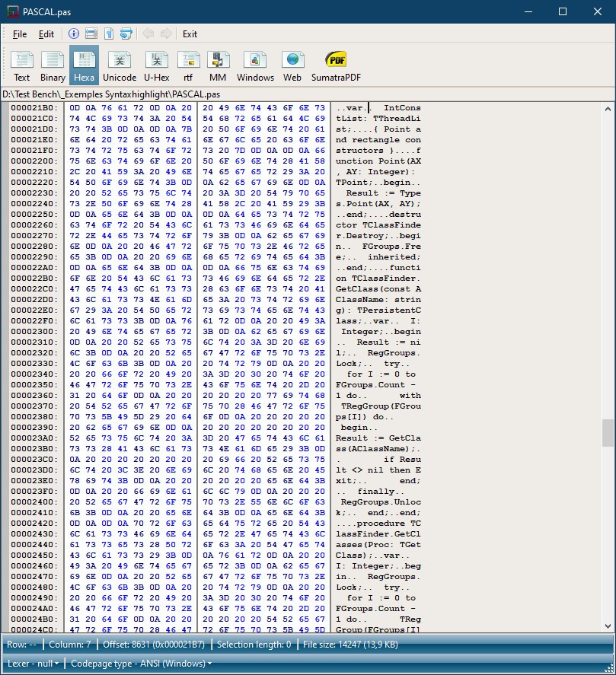Screen dimensions: 616x675
Task: Launch the SumatraPDF viewer
Action: 336,65
